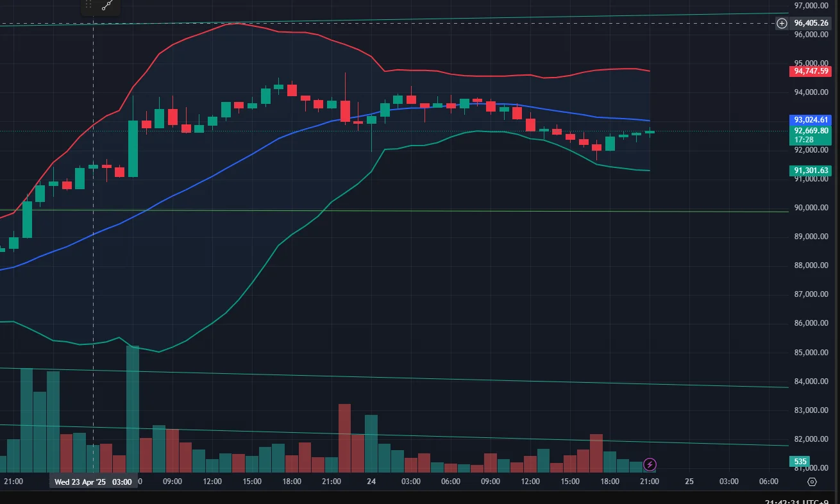
Task: Click the date label 25 on the time axis
Action: click(689, 482)
